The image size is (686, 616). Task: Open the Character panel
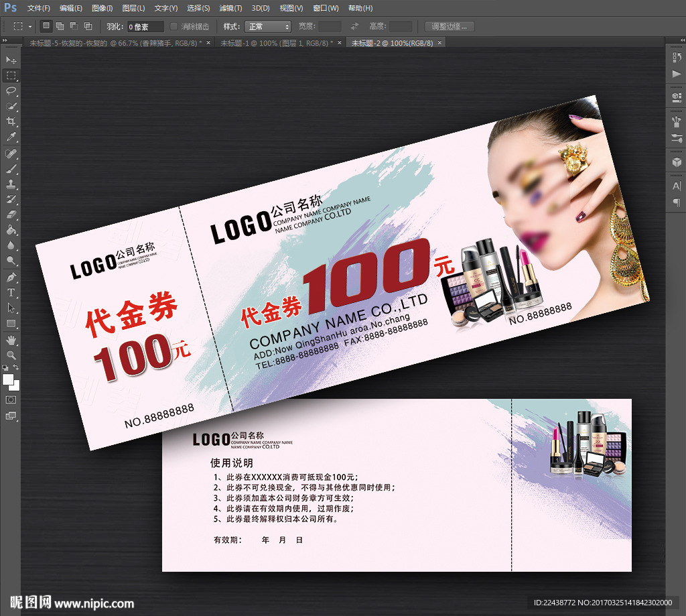tap(677, 186)
